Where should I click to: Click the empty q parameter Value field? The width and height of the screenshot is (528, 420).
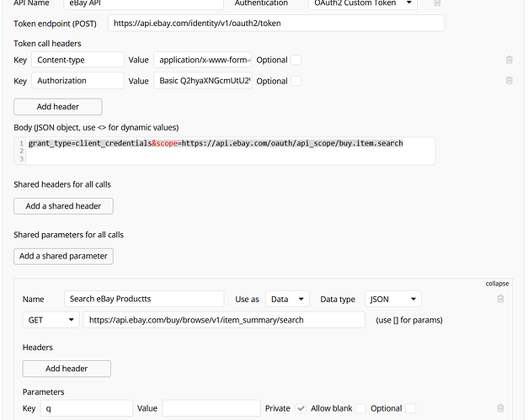point(211,408)
